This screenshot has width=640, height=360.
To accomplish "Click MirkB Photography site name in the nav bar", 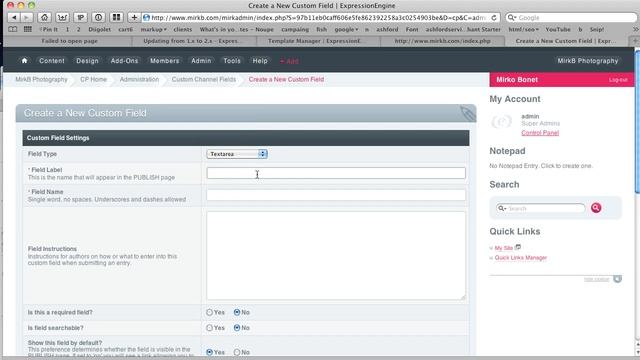I will (588, 60).
